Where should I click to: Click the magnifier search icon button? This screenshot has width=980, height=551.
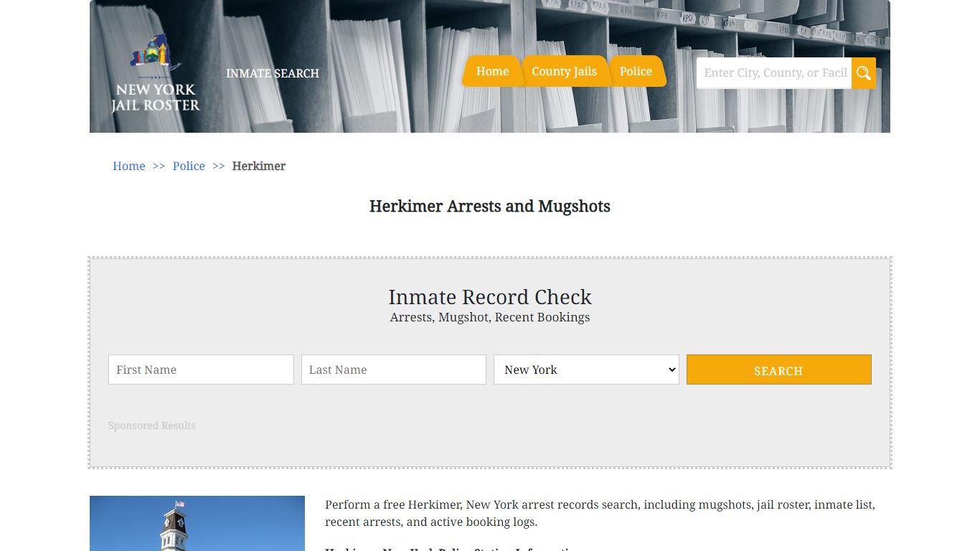(864, 73)
